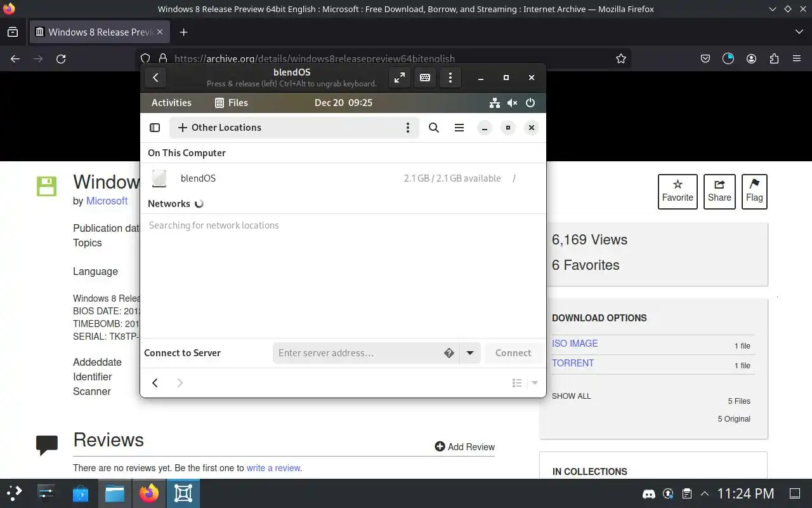The width and height of the screenshot is (812, 508).
Task: Click SHOW ALL download files
Action: click(x=571, y=396)
